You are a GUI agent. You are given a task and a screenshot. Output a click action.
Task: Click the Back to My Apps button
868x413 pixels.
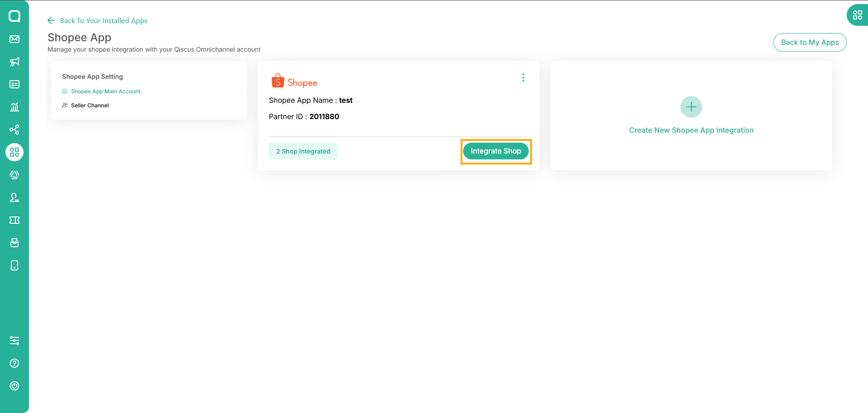point(810,42)
